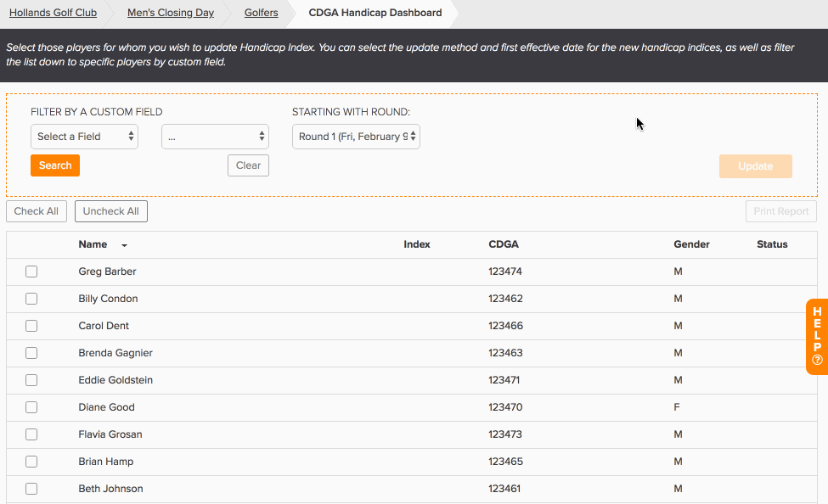Click the Clear filter button

tap(248, 165)
